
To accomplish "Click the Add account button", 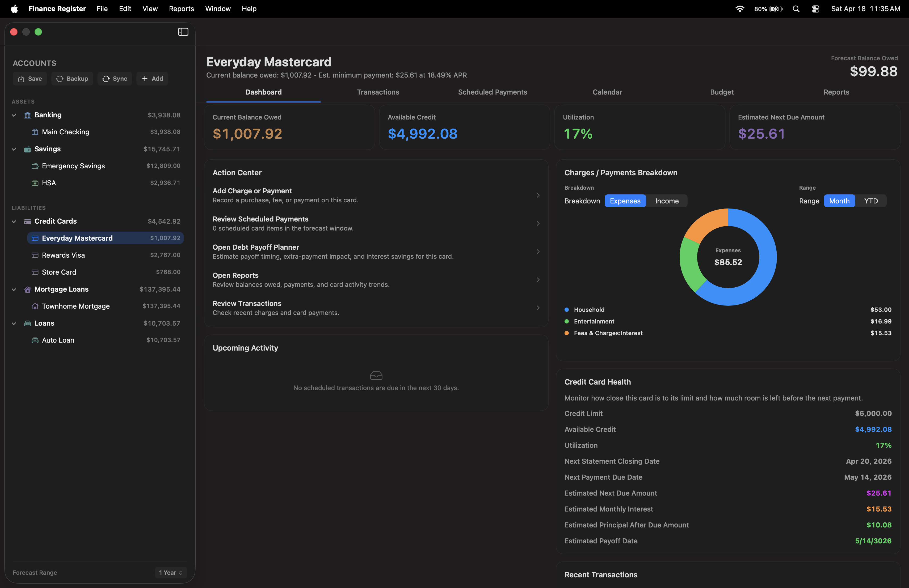I will [152, 79].
